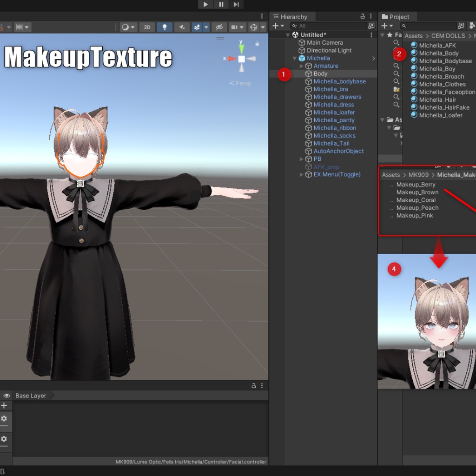Click the Step frame button
476x476 pixels.
pos(236,4)
